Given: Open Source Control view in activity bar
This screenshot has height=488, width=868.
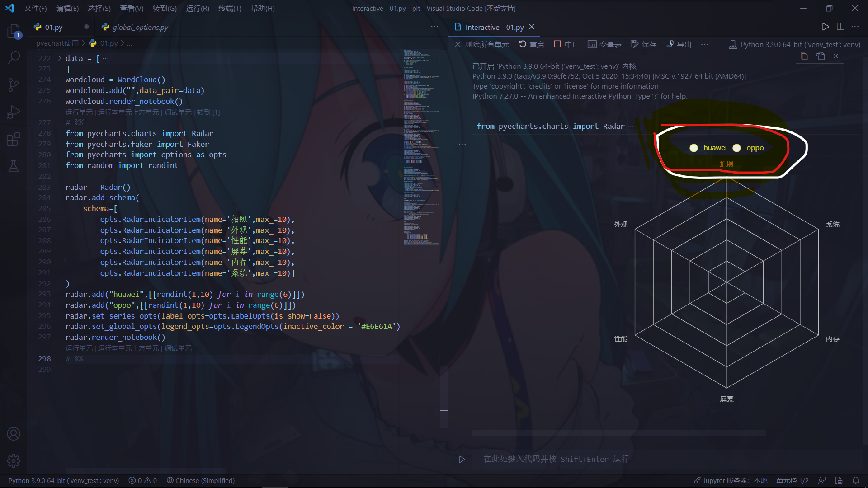Looking at the screenshot, I should (x=14, y=84).
